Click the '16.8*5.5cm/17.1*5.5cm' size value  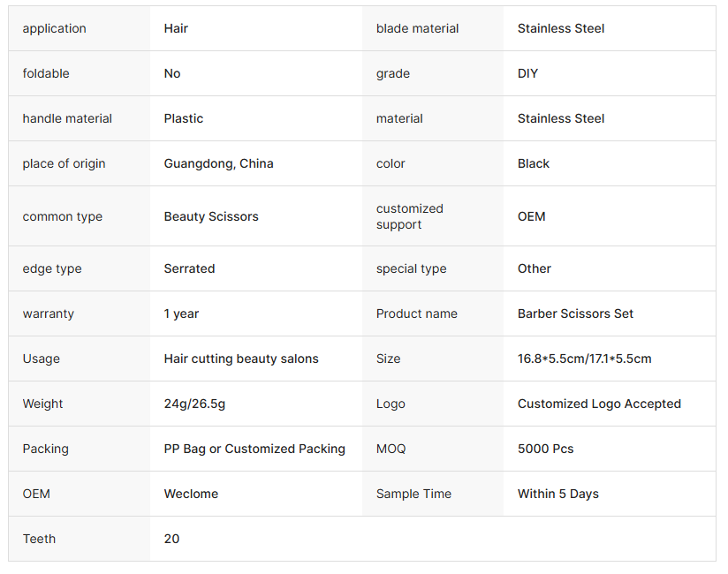(584, 359)
